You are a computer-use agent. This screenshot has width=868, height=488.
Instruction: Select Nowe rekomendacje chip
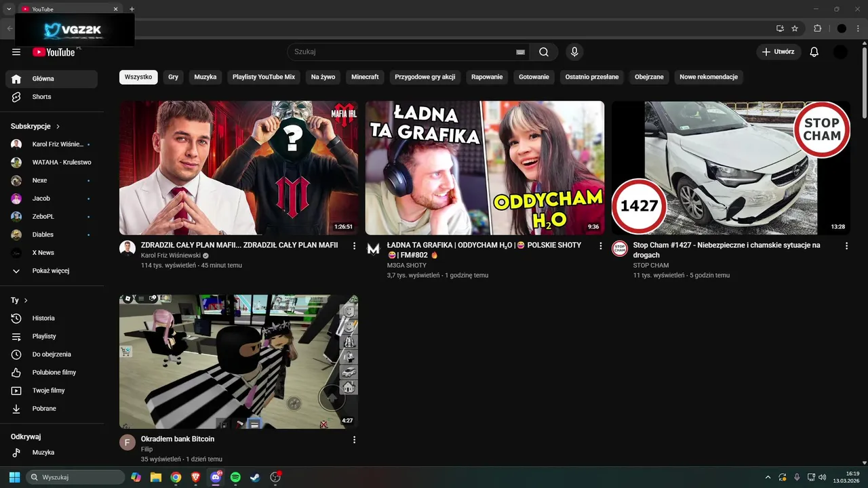pos(709,77)
